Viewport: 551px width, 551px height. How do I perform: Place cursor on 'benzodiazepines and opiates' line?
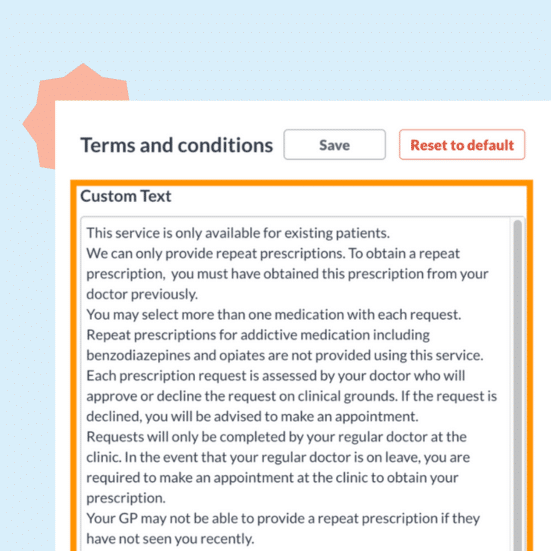click(x=285, y=356)
